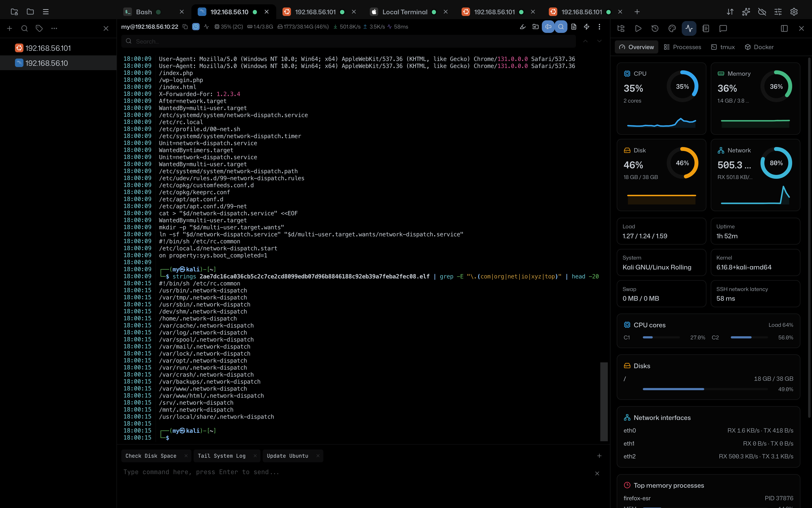Jump to previous search match arrow

point(585,41)
